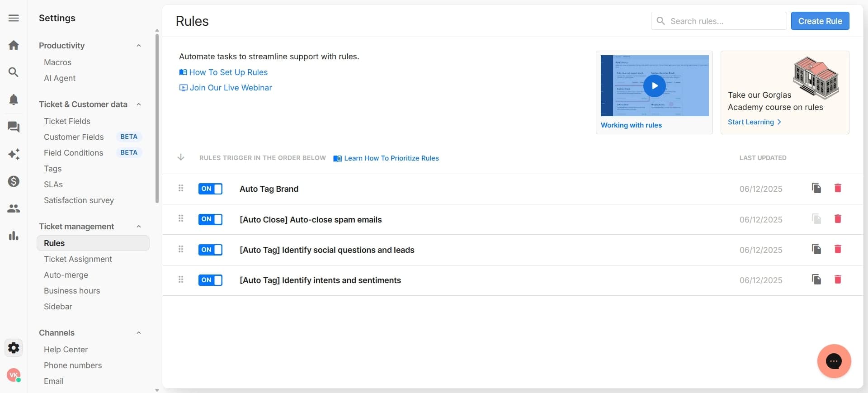Open search from the magnifier sidebar icon
868x393 pixels.
[14, 72]
